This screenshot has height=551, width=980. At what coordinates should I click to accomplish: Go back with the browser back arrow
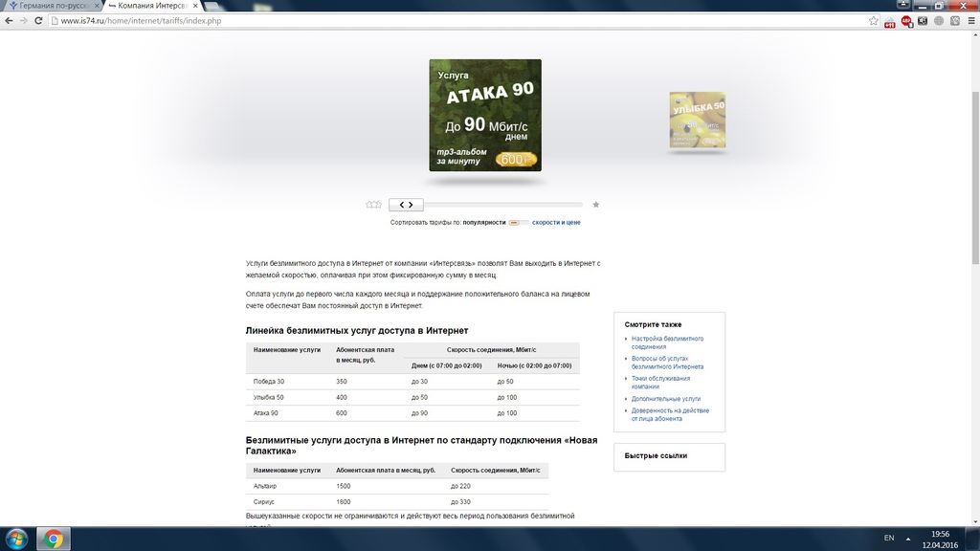pos(9,21)
